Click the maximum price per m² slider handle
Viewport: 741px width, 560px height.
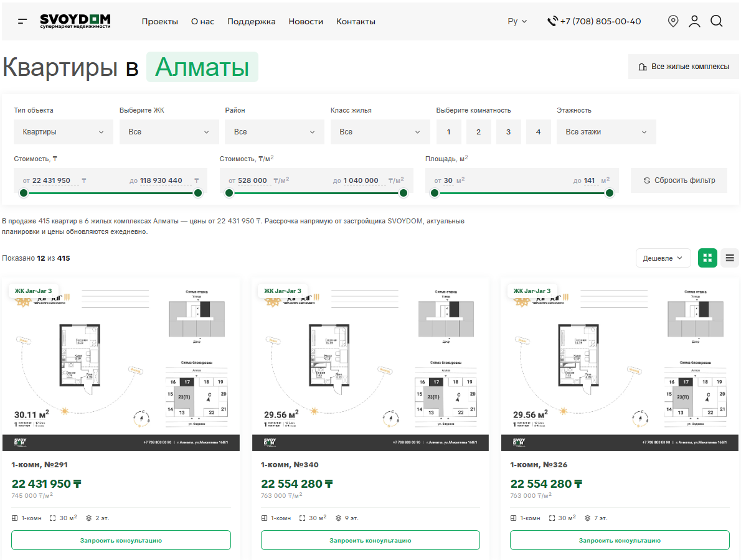click(x=404, y=193)
